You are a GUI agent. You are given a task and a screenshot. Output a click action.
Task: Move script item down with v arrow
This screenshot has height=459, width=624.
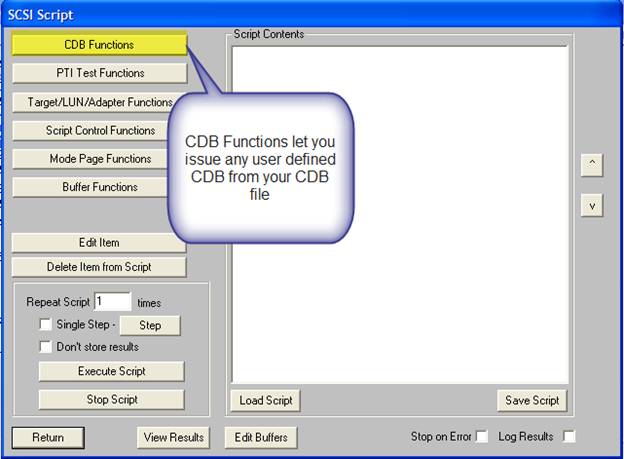coord(591,204)
